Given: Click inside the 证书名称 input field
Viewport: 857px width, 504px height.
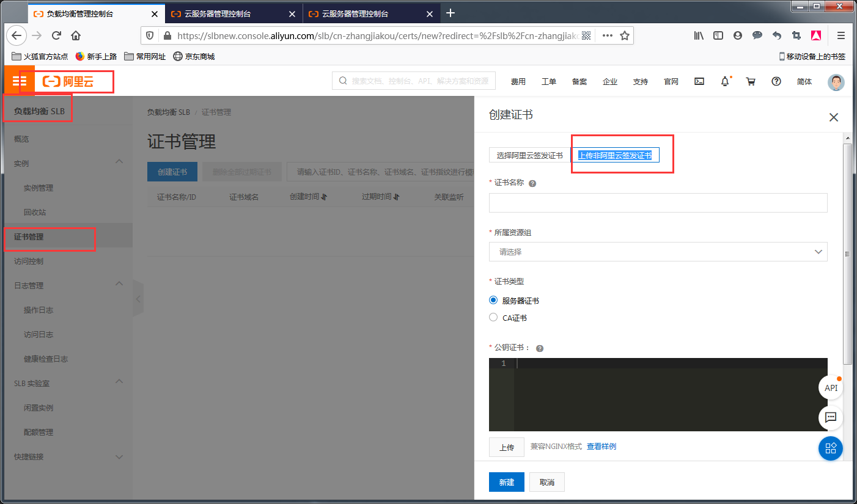Looking at the screenshot, I should pyautogui.click(x=658, y=202).
